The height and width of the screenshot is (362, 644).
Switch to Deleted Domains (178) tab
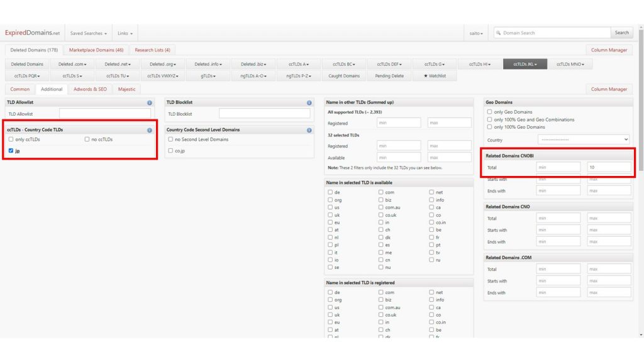[x=34, y=50]
